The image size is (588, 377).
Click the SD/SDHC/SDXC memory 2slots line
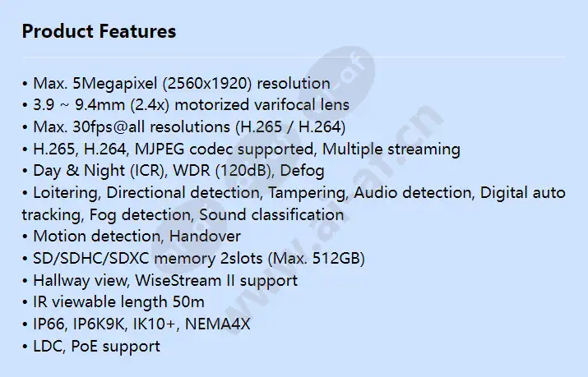click(193, 259)
